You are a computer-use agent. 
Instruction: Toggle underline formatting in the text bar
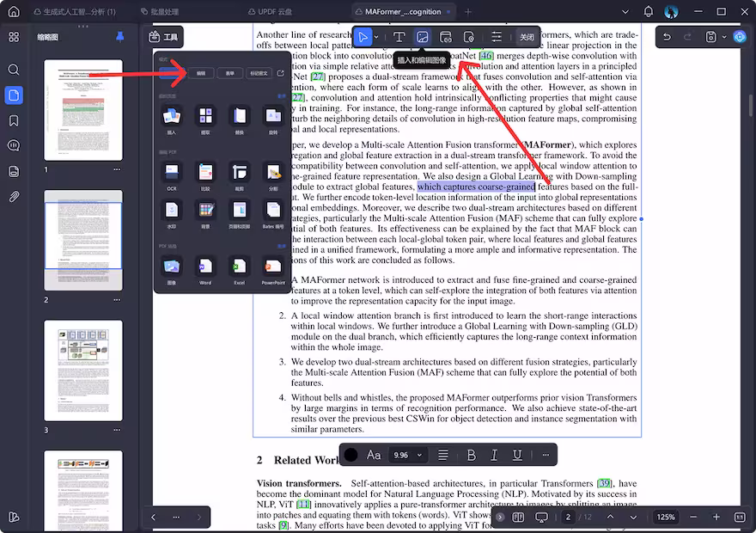coord(518,455)
